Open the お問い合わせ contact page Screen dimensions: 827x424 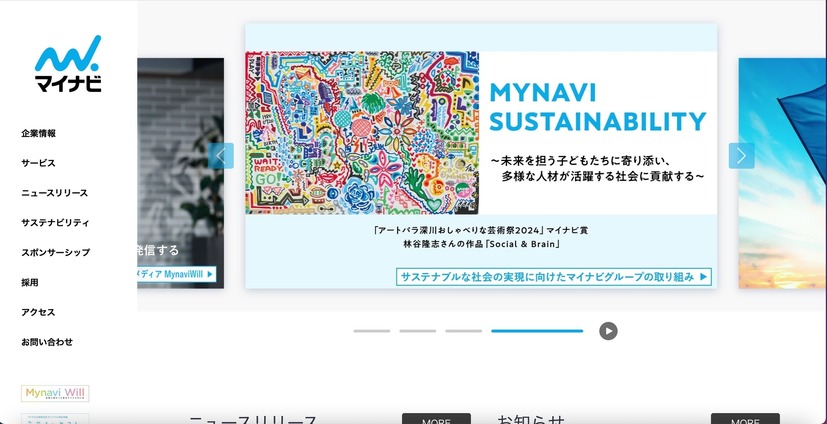pyautogui.click(x=47, y=342)
